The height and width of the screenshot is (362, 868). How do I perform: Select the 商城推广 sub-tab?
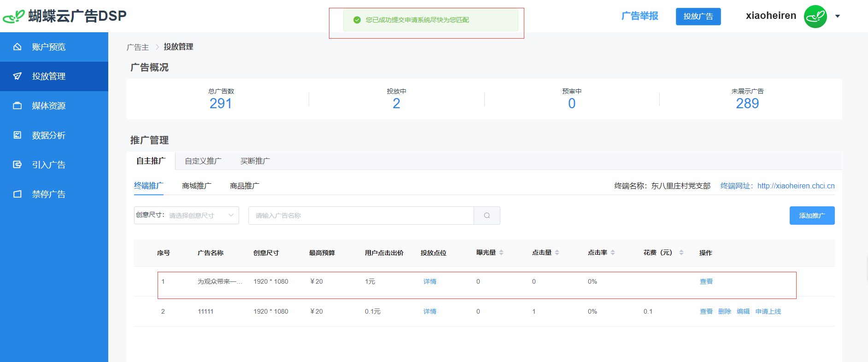197,186
